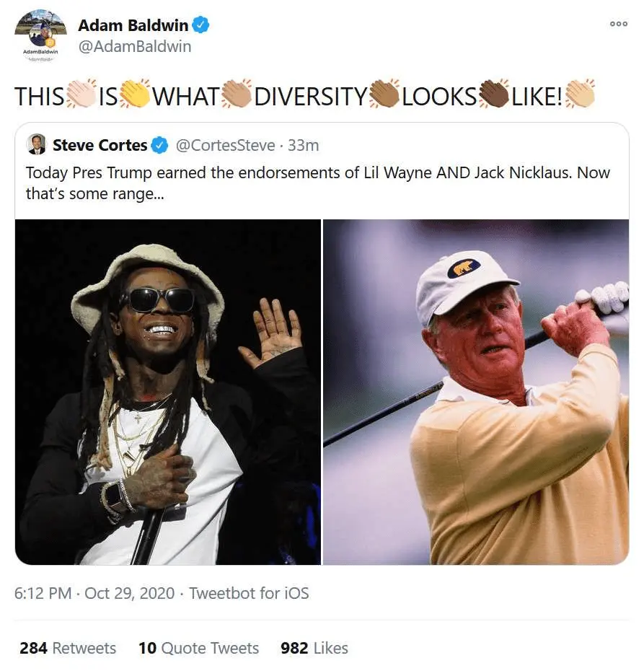
Task: Open the @CortesSteve handle in the quoted tweet
Action: point(225,145)
